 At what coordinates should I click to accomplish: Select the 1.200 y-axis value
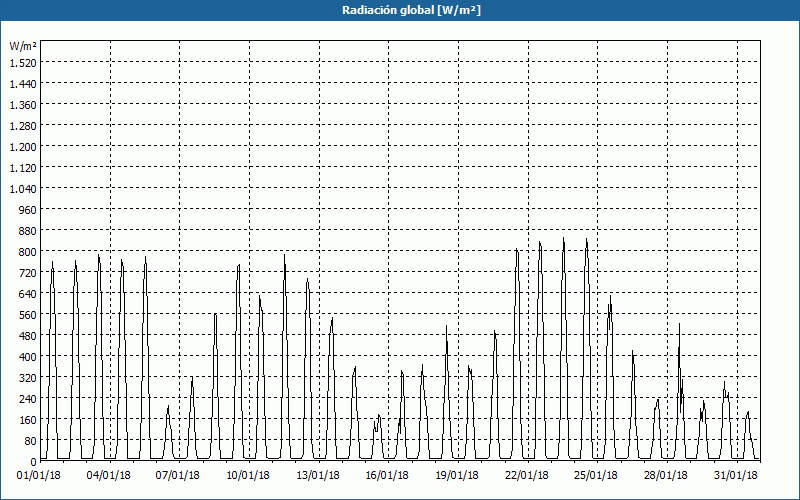23,146
